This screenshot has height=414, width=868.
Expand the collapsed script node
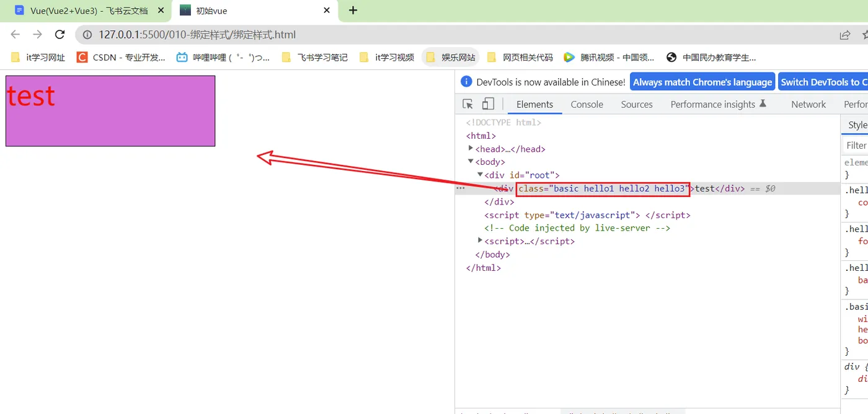tap(480, 240)
